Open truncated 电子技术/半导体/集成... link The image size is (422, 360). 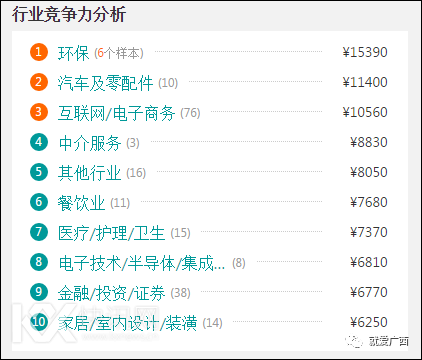[142, 263]
